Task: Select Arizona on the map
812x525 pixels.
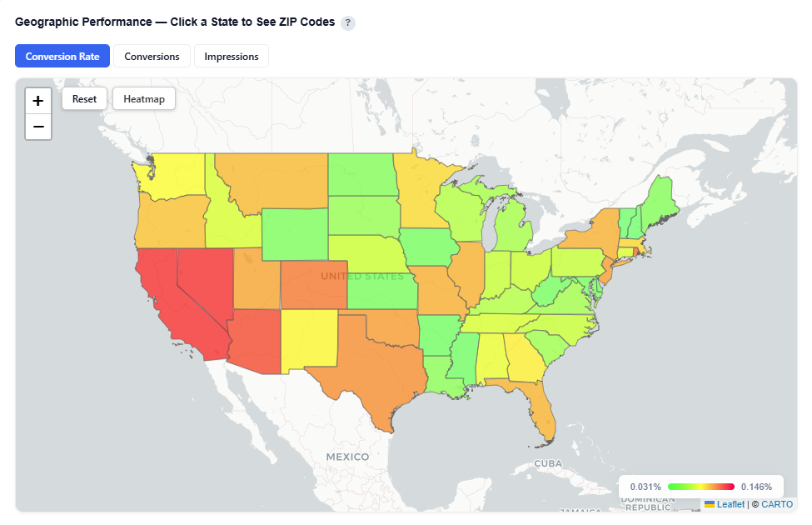Action: tap(253, 339)
